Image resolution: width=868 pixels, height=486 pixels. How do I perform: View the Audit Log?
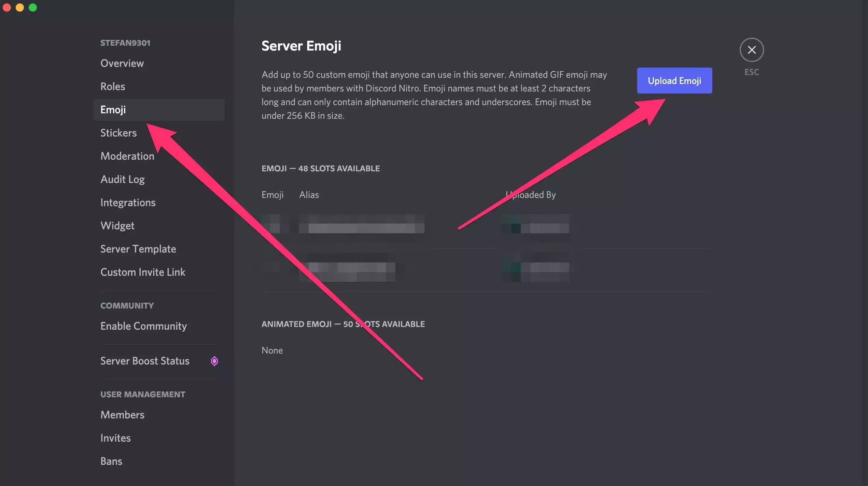pyautogui.click(x=122, y=179)
